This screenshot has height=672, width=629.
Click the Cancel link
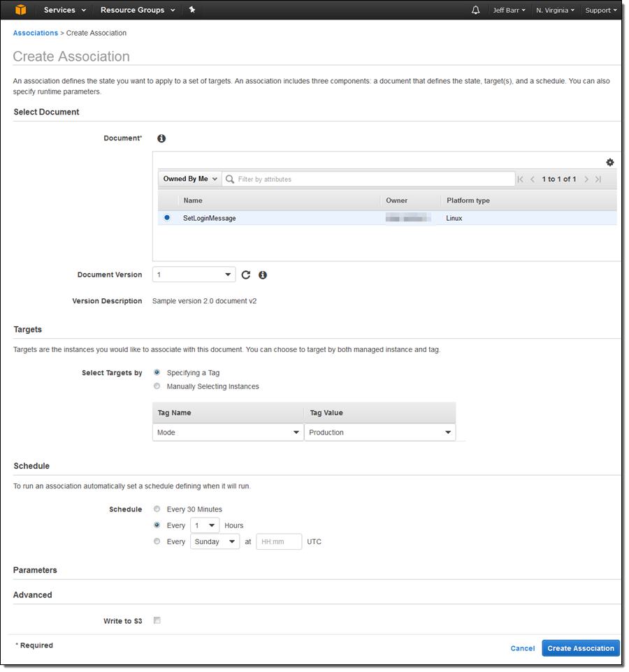coord(522,648)
